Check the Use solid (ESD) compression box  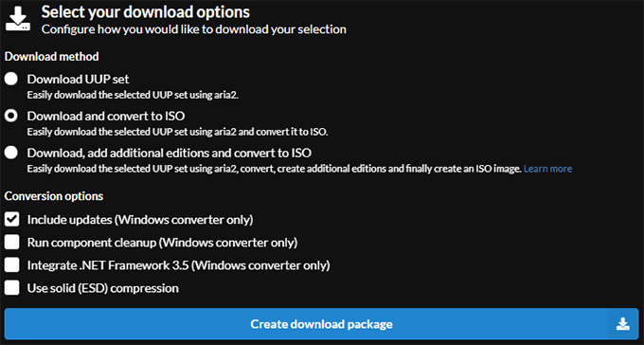(x=12, y=287)
